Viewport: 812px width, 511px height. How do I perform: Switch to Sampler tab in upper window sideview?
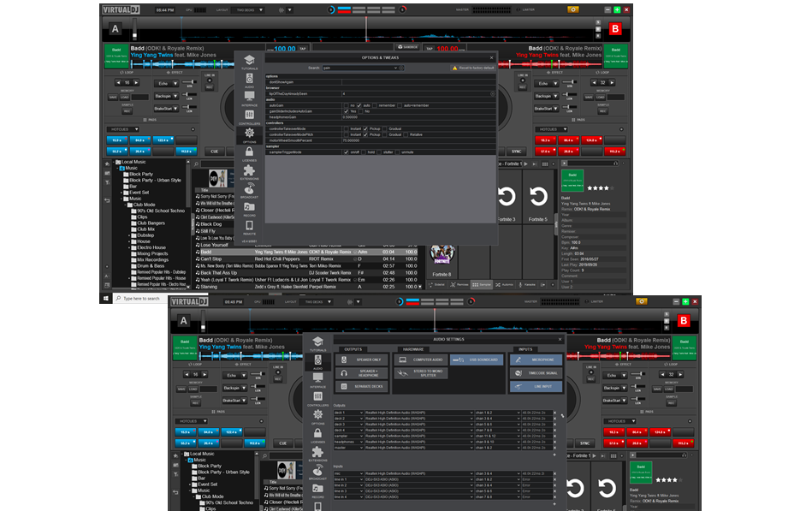[x=482, y=284]
